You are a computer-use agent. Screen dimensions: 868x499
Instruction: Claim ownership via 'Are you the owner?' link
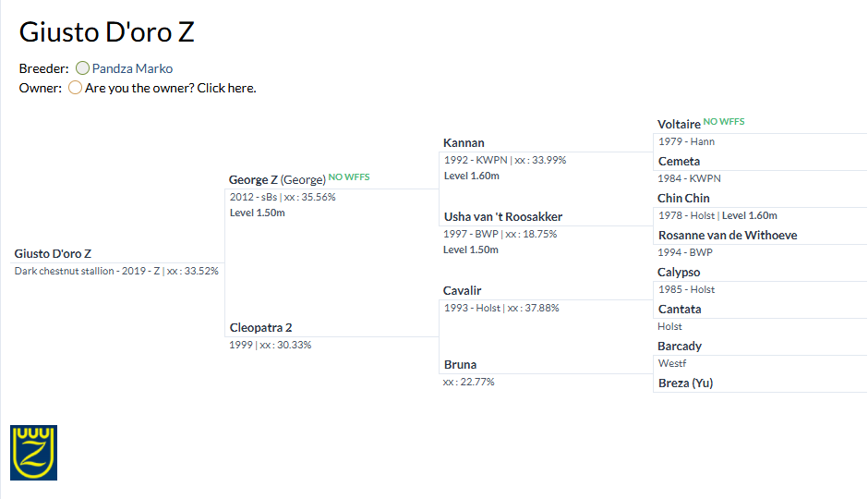point(171,88)
